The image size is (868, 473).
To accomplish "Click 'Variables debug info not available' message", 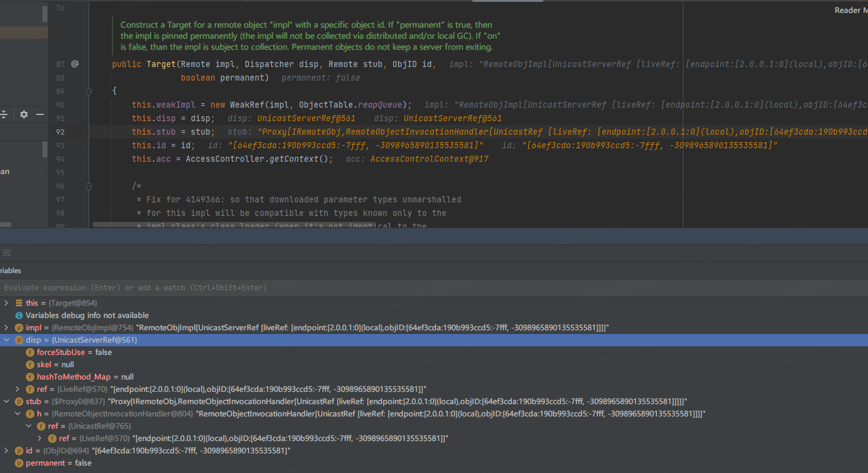I will tap(87, 316).
